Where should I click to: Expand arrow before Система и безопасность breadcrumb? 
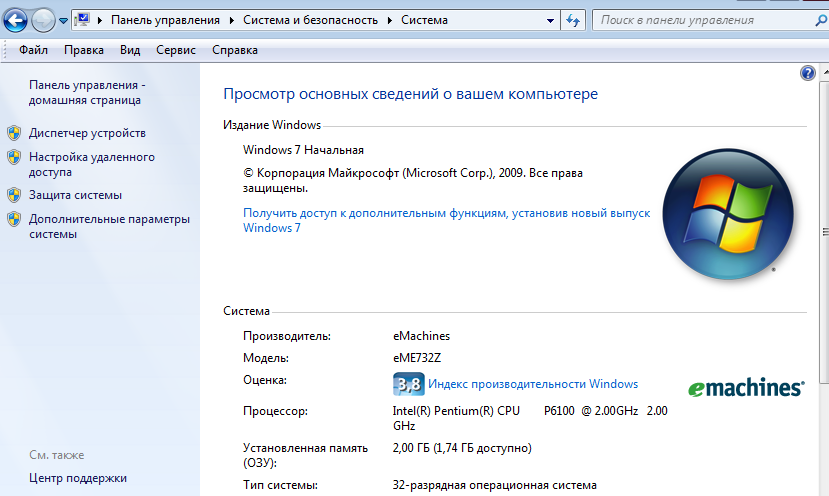pyautogui.click(x=232, y=20)
